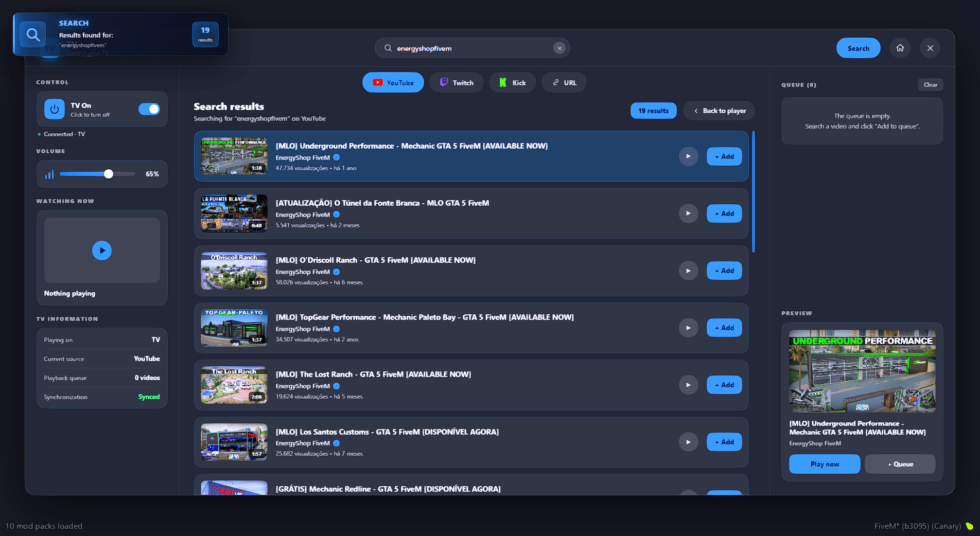The image size is (980, 536).
Task: Play O Túnel da Fonte Branca video
Action: [688, 213]
